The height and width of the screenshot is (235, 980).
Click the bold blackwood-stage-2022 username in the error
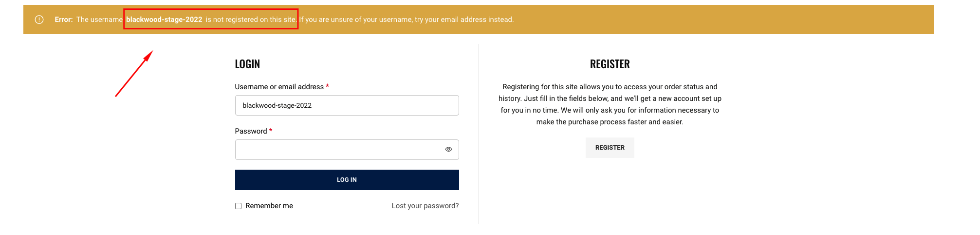(164, 20)
